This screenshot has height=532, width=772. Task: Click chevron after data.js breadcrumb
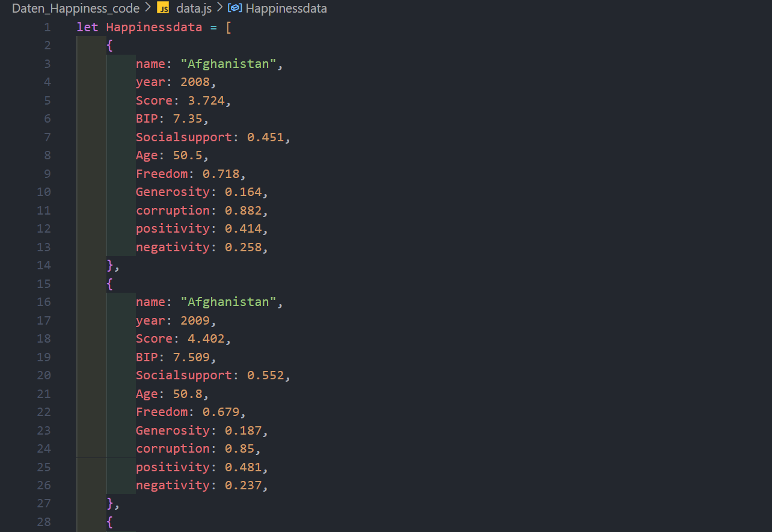pyautogui.click(x=219, y=8)
